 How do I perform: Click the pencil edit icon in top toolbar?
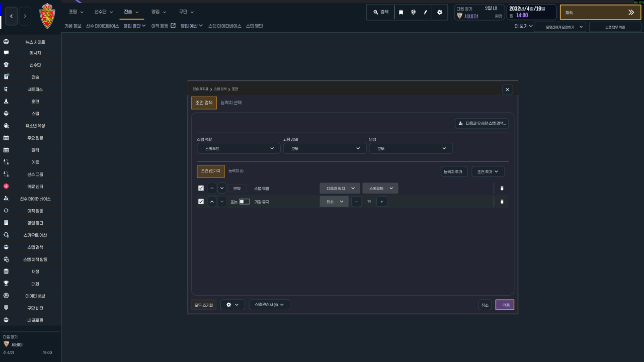(x=426, y=12)
